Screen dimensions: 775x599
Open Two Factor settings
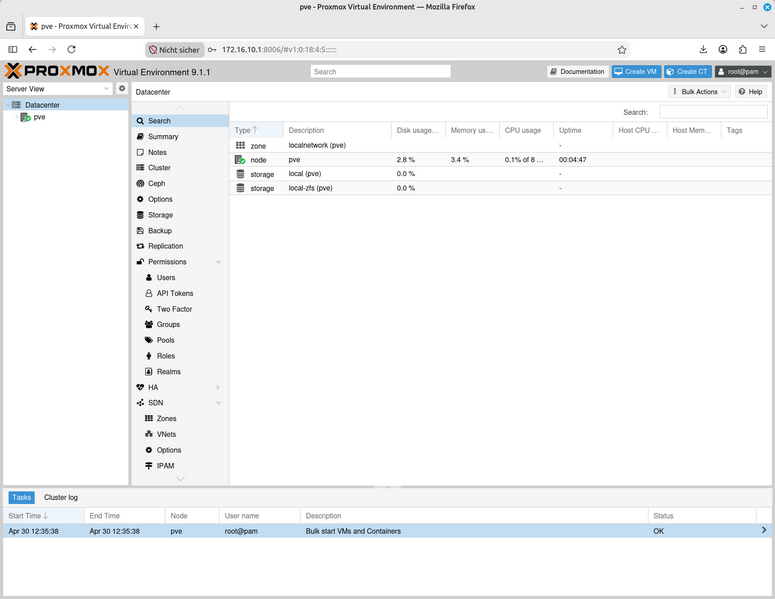click(180, 309)
